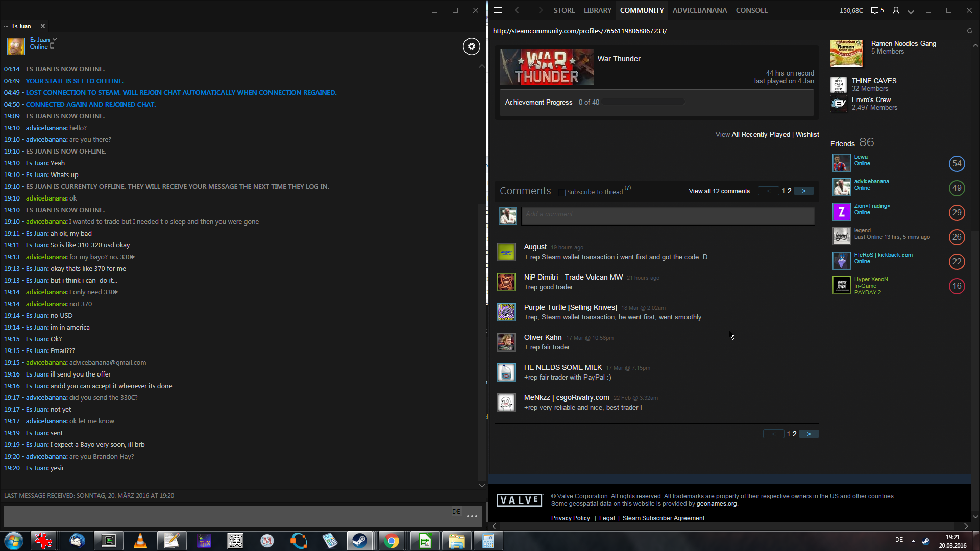Open the downloads arrow icon
The height and width of the screenshot is (551, 980).
pos(911,10)
